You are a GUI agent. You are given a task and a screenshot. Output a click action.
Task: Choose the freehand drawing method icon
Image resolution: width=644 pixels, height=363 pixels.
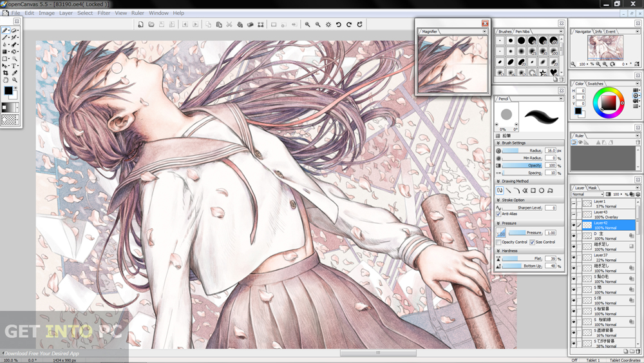(x=500, y=190)
